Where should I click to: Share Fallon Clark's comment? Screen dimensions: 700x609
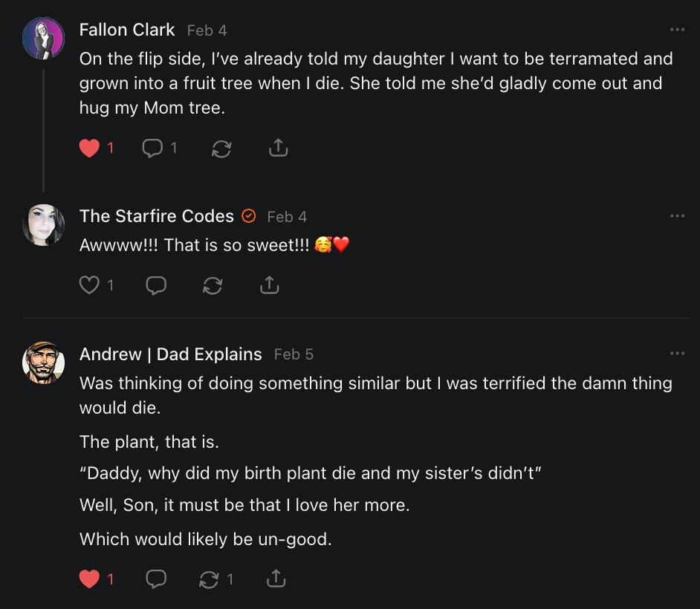click(277, 149)
